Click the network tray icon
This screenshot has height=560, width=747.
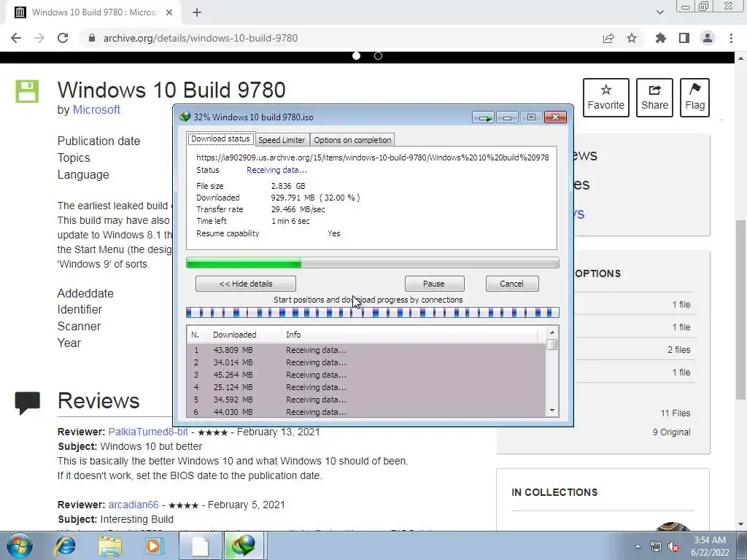click(x=656, y=547)
